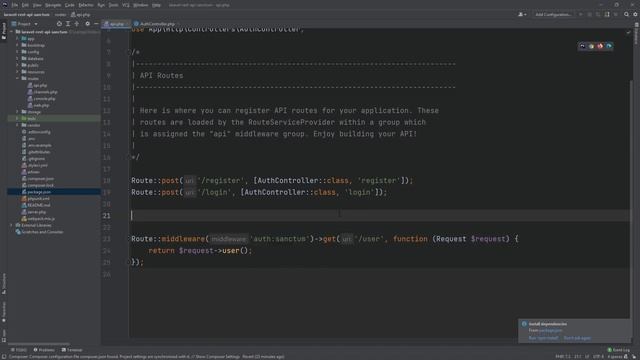Switch to the AuthController.php editor tab
640x360 pixels.
point(154,24)
